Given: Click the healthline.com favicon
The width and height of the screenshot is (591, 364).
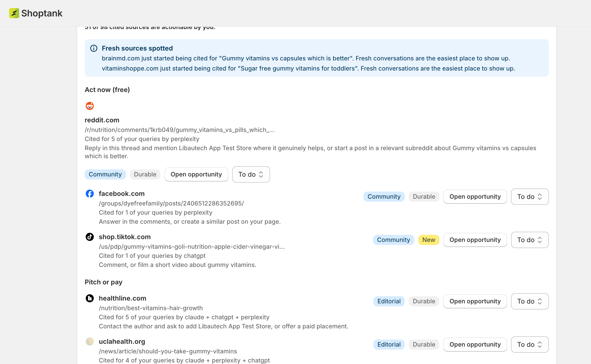Looking at the screenshot, I should click(90, 298).
